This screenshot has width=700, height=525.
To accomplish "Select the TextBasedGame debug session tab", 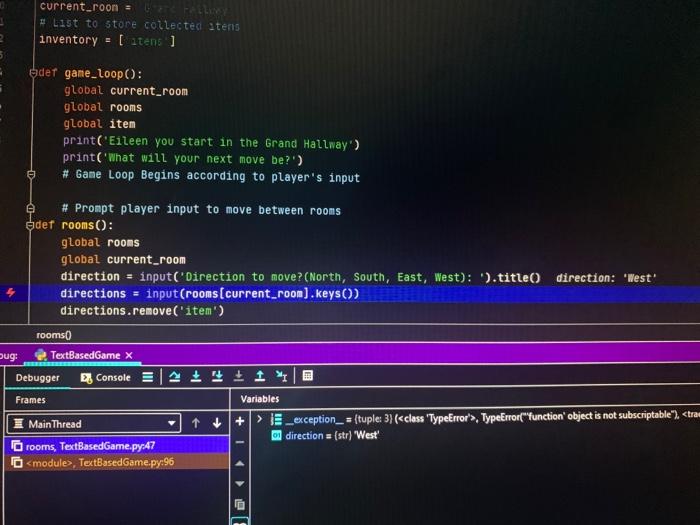I will (x=85, y=355).
